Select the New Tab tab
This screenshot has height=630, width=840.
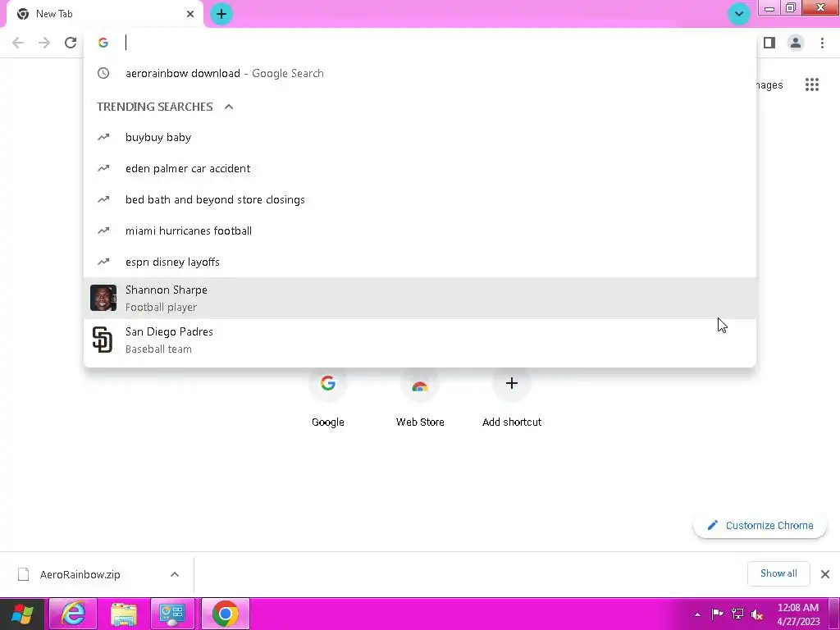tap(105, 14)
